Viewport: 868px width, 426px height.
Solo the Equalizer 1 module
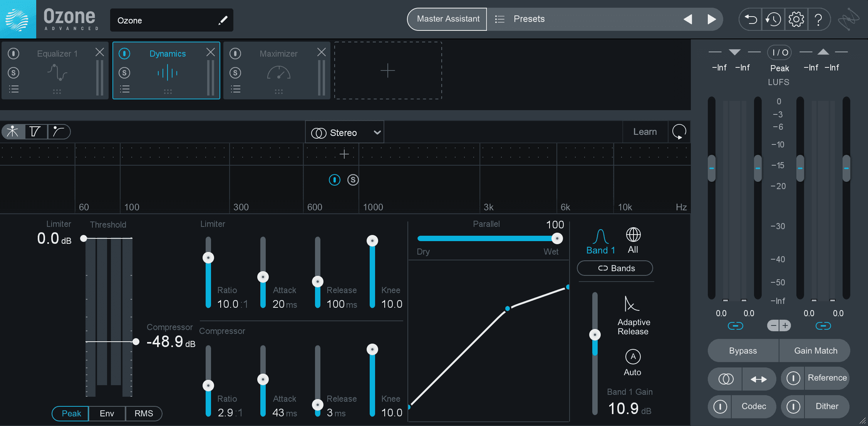pos(13,72)
